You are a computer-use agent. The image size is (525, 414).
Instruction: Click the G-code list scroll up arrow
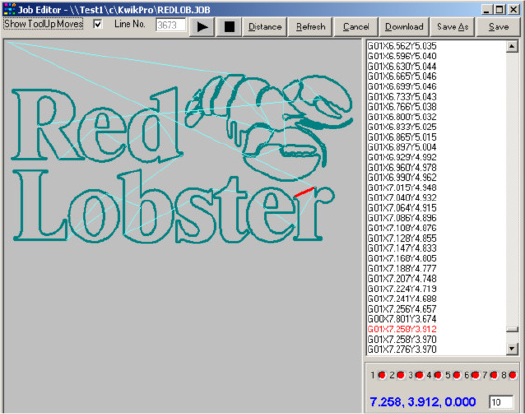(512, 47)
